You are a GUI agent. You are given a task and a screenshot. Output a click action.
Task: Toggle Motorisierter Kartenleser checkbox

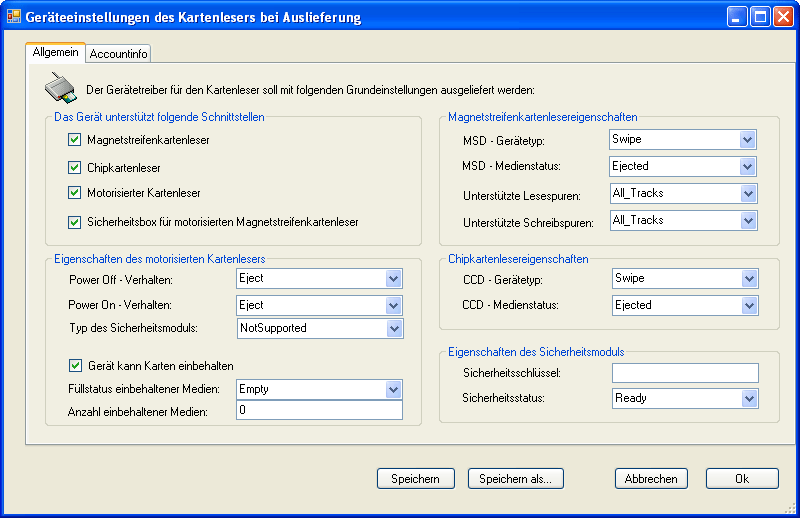pyautogui.click(x=74, y=192)
